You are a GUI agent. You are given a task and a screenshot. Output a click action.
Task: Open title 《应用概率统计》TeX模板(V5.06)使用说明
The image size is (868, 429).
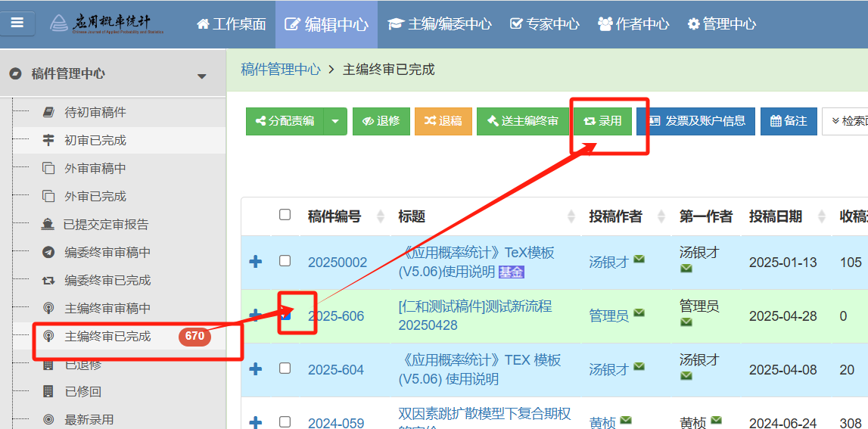click(x=476, y=263)
